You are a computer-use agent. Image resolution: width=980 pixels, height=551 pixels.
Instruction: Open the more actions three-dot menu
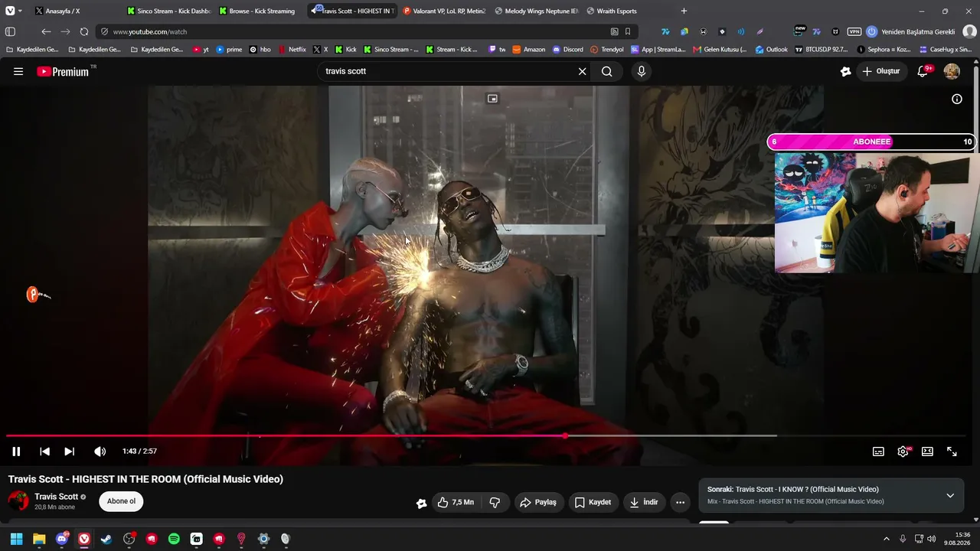click(680, 502)
